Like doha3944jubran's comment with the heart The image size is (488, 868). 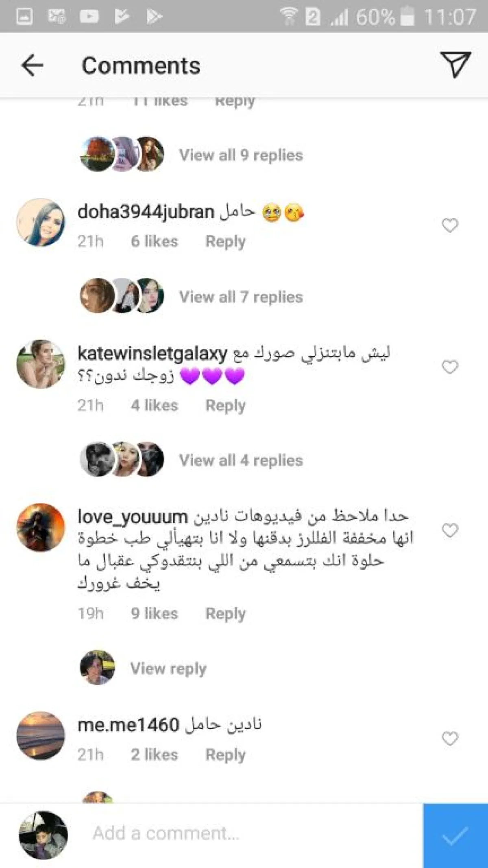[450, 225]
